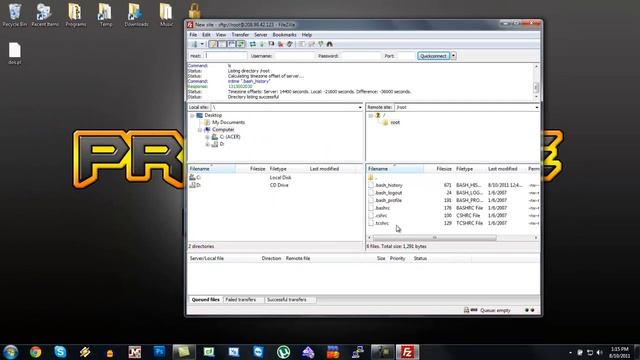Select the root folder in the remote tree
This screenshot has height=360, width=640.
click(x=395, y=122)
